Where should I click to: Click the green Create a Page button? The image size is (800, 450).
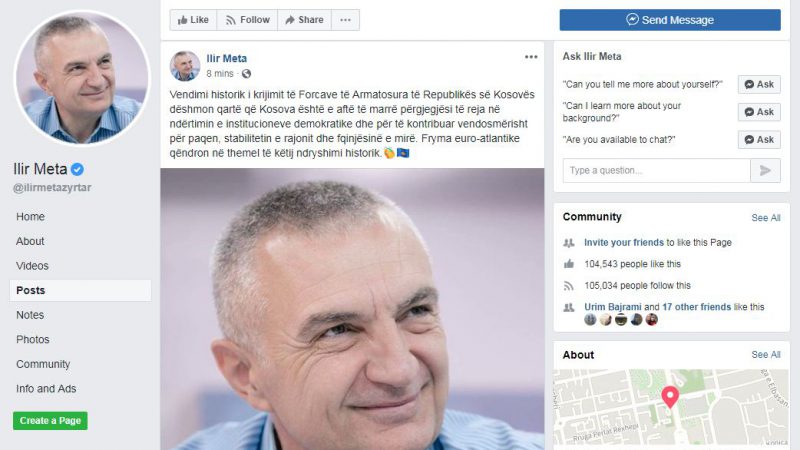[50, 420]
